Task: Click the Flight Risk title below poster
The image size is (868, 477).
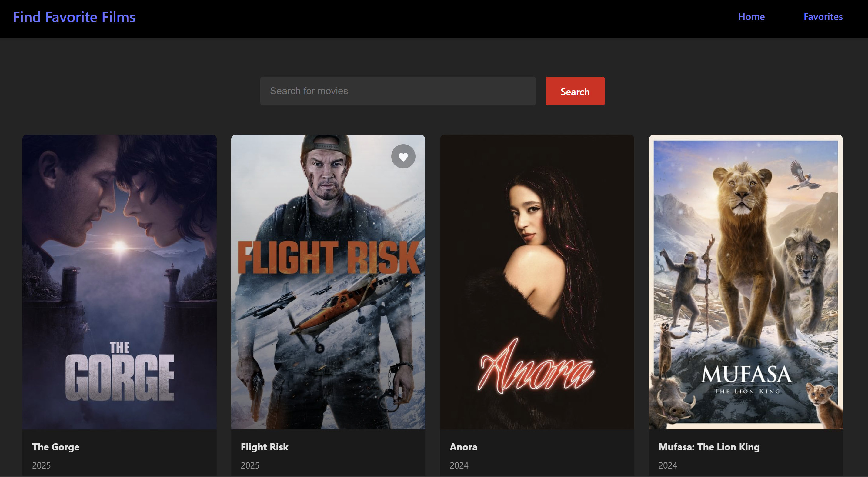Action: pyautogui.click(x=265, y=447)
